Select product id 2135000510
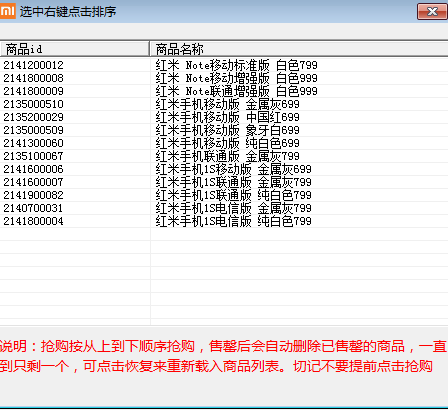This screenshot has width=448, height=410. point(33,104)
